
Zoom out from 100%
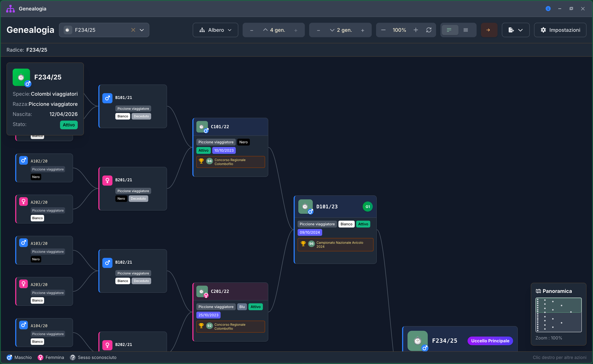click(x=383, y=30)
